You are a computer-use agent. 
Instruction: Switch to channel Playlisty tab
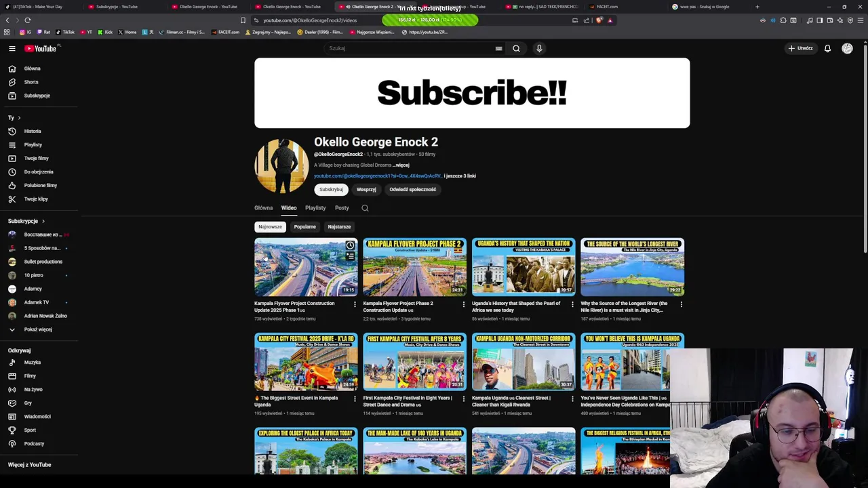tap(315, 208)
